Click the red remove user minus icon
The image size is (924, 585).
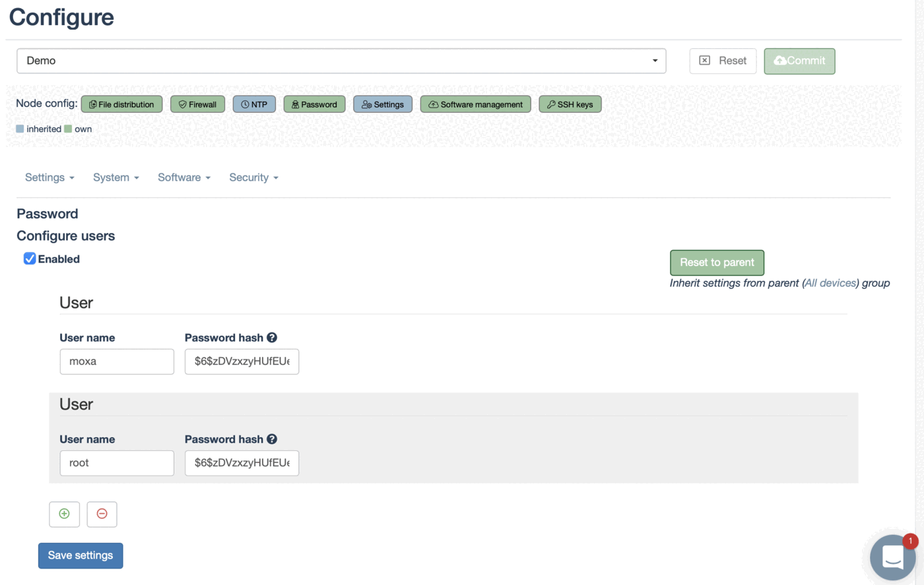coord(102,514)
